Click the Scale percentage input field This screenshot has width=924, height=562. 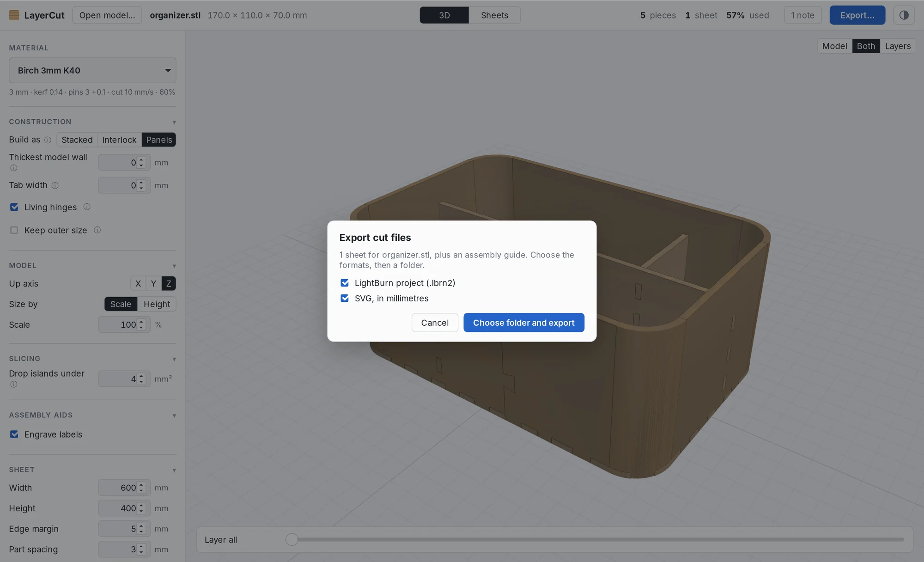tap(124, 325)
